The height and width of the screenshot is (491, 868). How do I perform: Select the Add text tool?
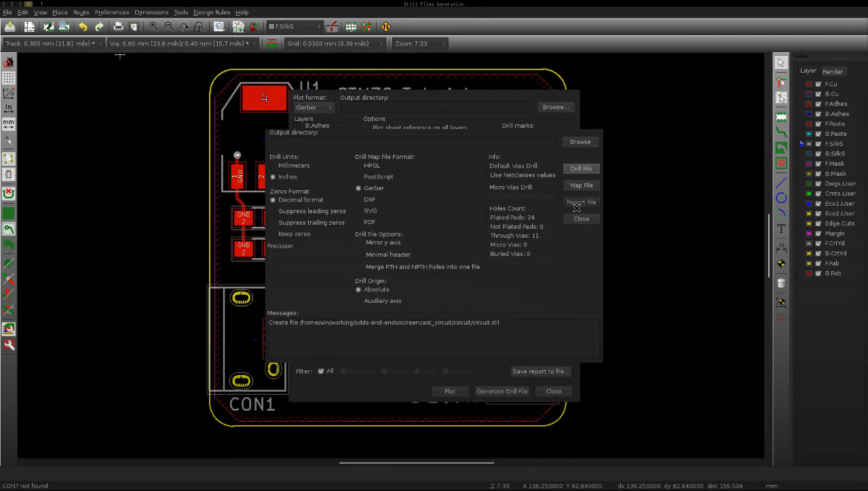[x=781, y=229]
